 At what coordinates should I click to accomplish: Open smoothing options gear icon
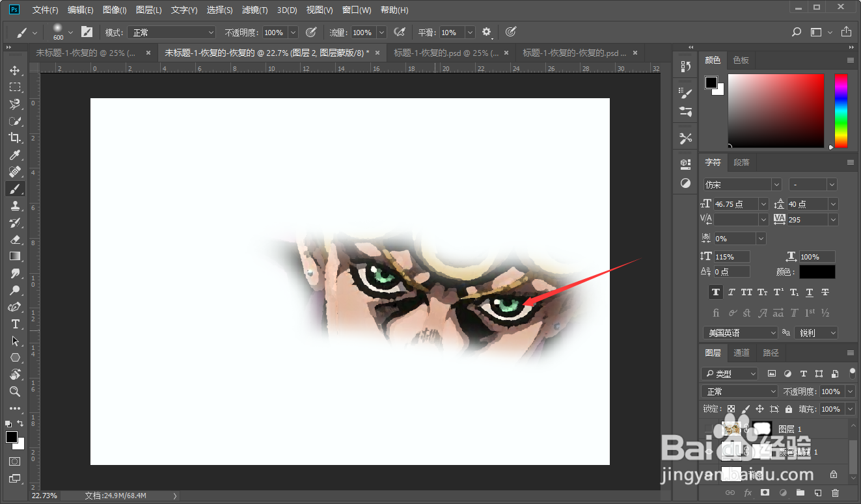pyautogui.click(x=486, y=32)
